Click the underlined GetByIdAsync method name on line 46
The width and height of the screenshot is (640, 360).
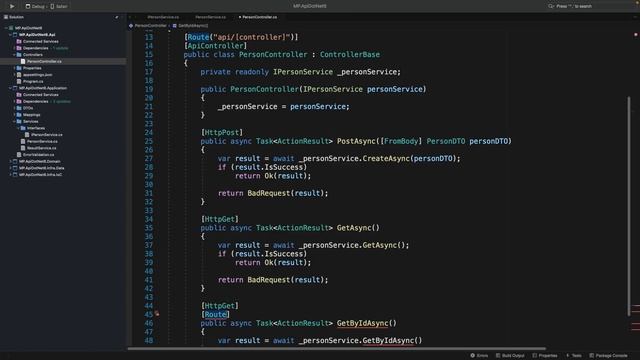[x=362, y=323]
